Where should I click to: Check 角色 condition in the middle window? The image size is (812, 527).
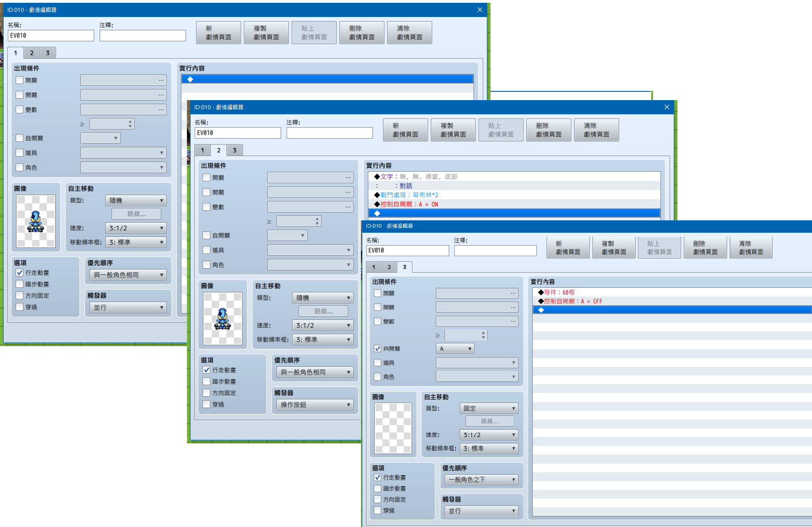[207, 265]
